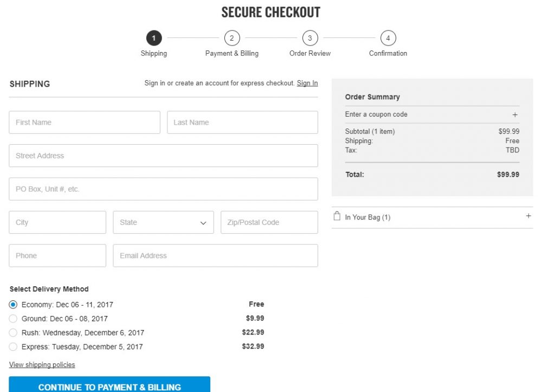This screenshot has height=392, width=555.
Task: Click the Sign In link
Action: coord(307,83)
